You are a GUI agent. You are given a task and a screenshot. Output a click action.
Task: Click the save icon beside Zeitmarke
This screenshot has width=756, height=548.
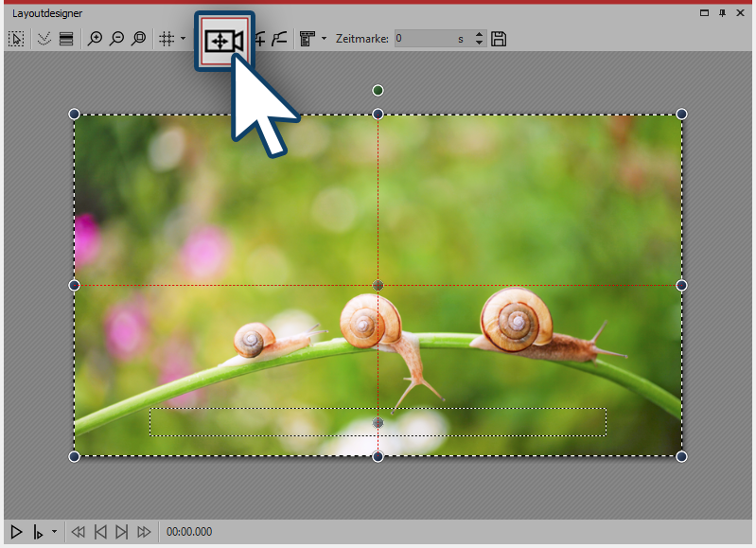click(x=500, y=39)
